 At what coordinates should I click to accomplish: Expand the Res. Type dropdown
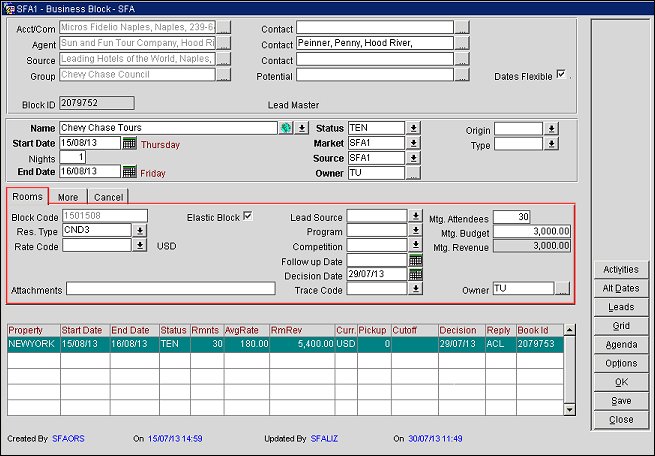click(x=139, y=230)
